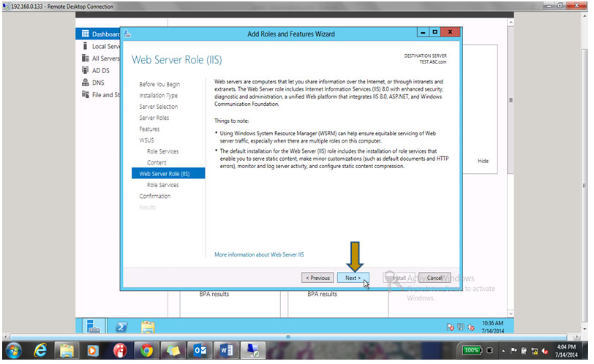Click Hide in the Server Manager welcome tile
This screenshot has width=594, height=364.
483,161
